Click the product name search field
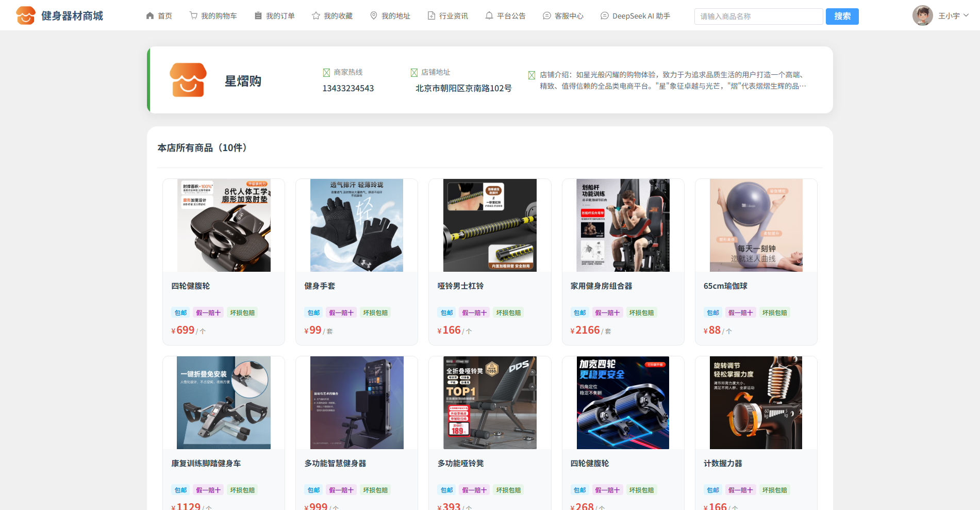 758,17
